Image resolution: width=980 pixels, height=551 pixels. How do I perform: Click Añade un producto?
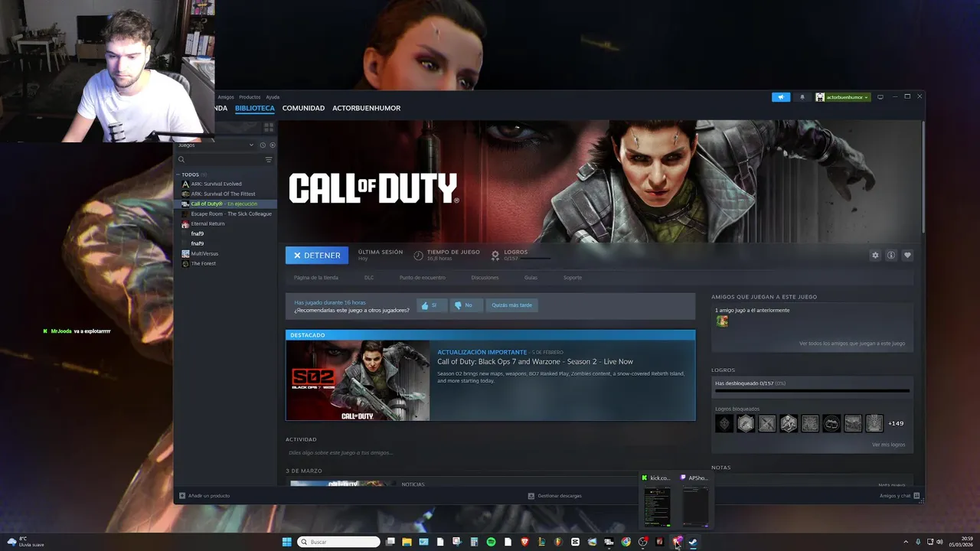(204, 496)
